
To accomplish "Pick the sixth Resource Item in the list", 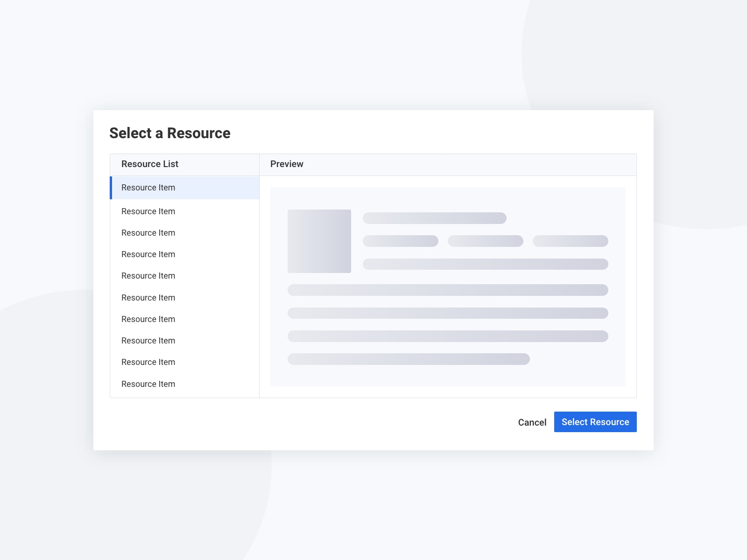I will click(185, 298).
